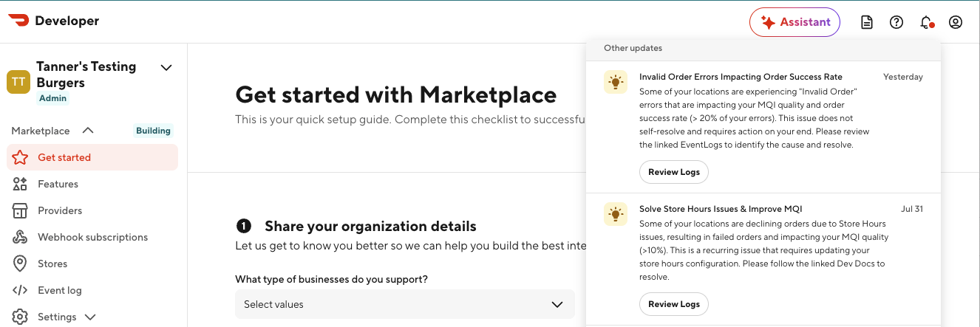Open Features in the sidebar
Image resolution: width=980 pixels, height=327 pixels.
(x=92, y=184)
